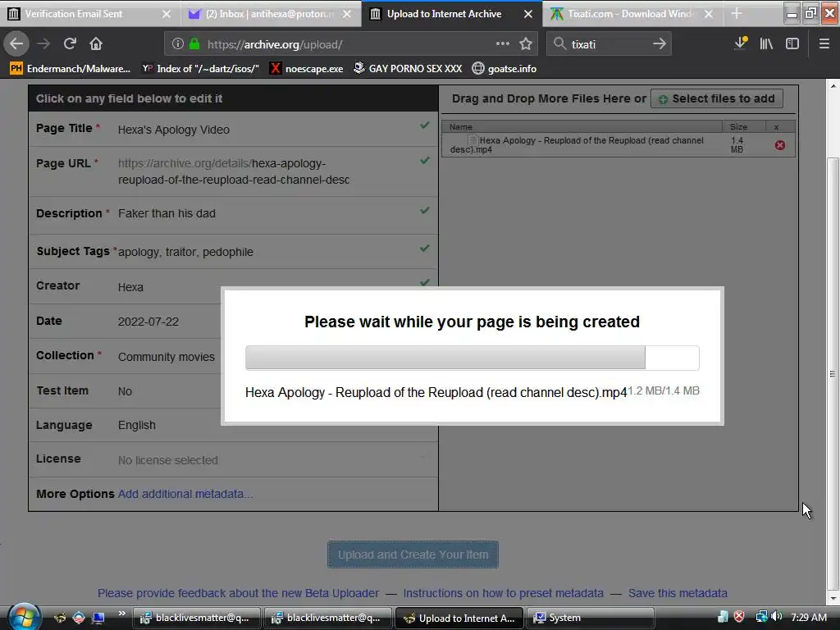
Task: Click the search magnifier icon
Action: point(559,44)
